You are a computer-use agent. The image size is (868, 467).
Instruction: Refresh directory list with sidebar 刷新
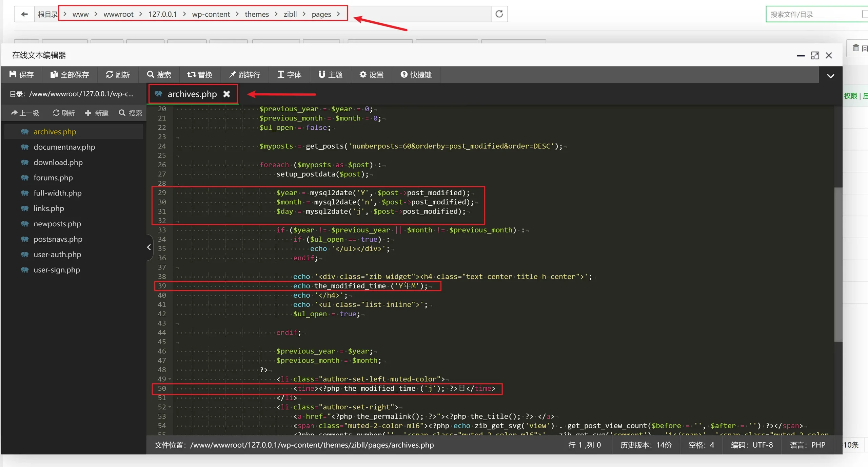pyautogui.click(x=64, y=113)
